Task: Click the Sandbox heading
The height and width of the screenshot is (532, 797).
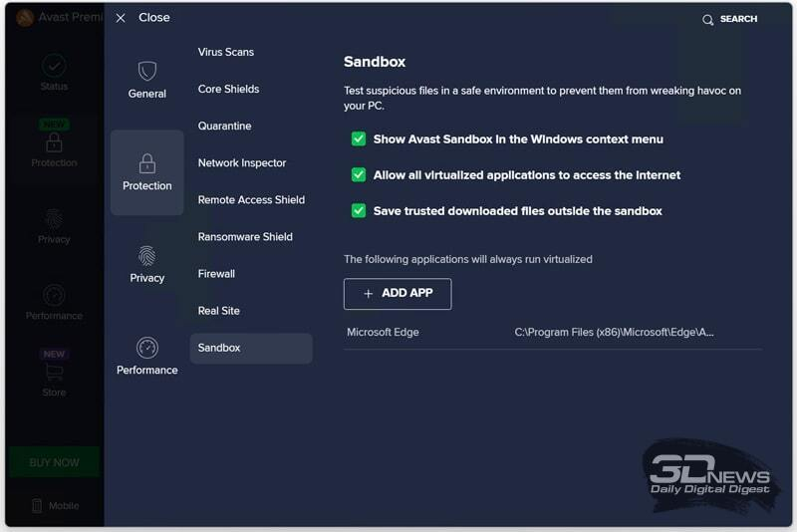Action: coord(375,62)
